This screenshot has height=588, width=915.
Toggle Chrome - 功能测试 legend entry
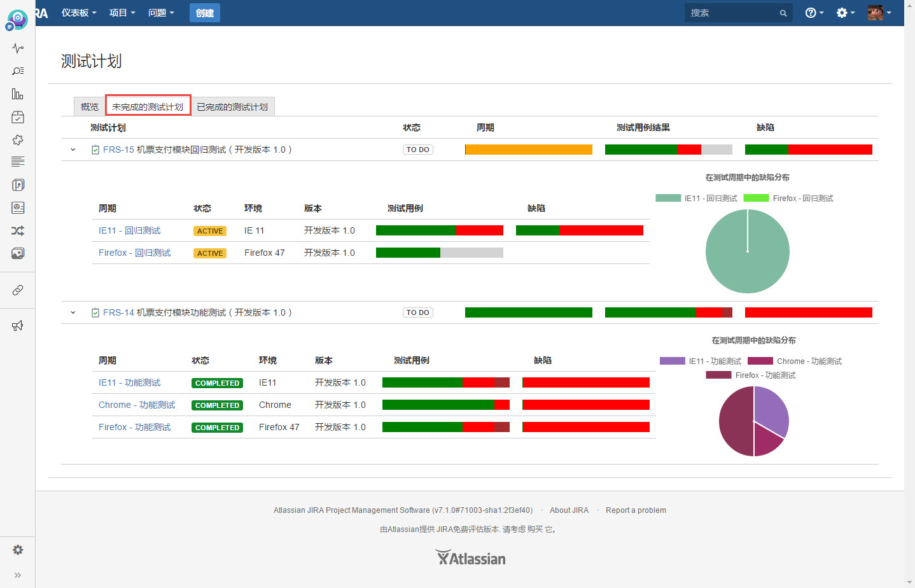coord(795,361)
